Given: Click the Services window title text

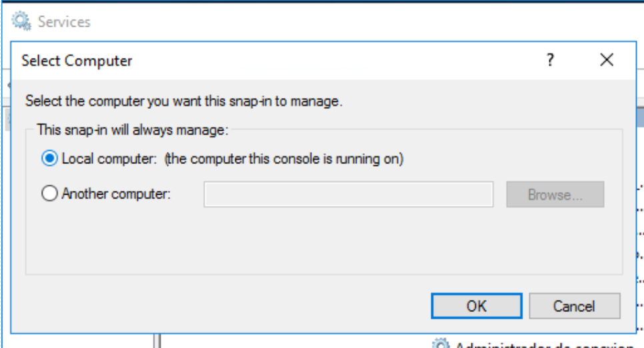Looking at the screenshot, I should point(64,22).
